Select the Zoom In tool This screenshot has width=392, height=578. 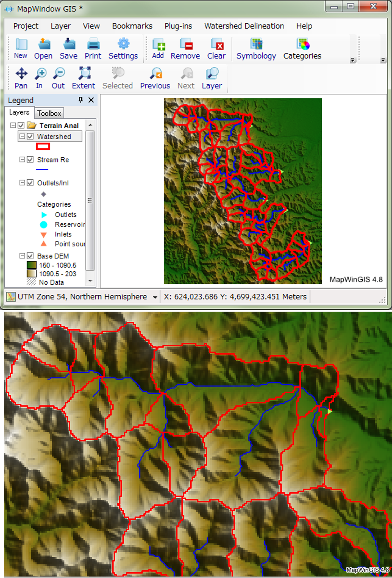[40, 73]
